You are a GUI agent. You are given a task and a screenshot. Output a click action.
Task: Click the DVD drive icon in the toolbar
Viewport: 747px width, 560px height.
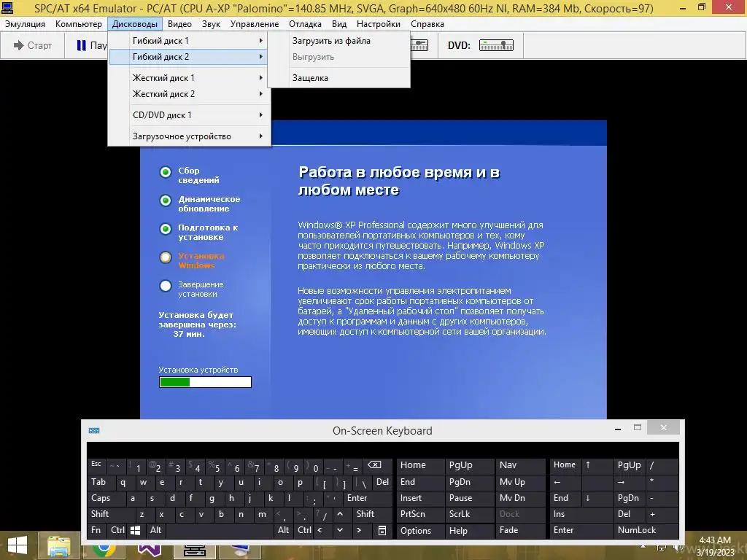[496, 45]
